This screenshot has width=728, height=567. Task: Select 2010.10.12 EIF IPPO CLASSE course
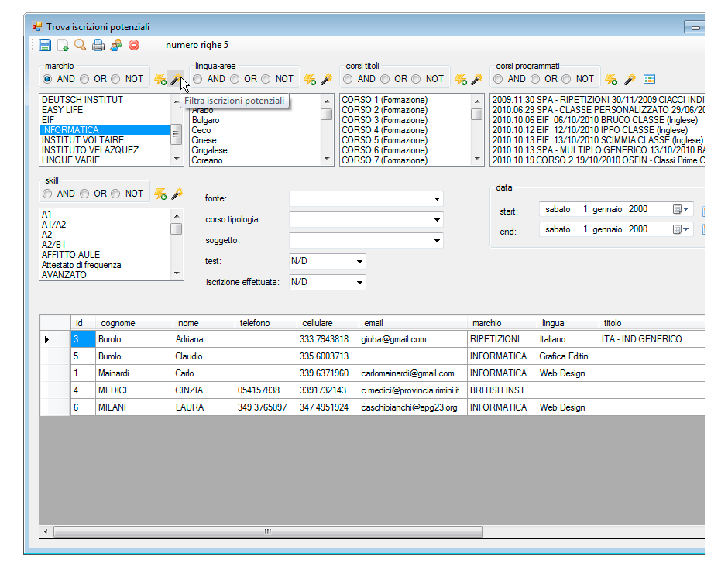[x=589, y=130]
